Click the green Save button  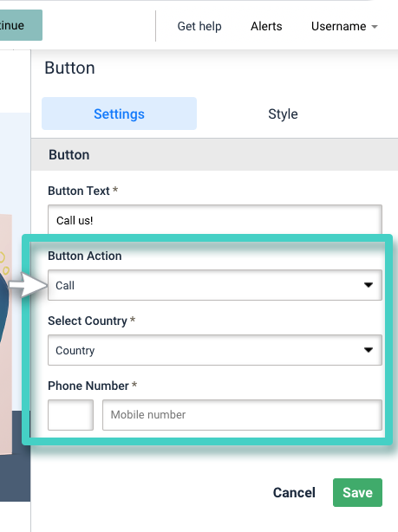357,493
